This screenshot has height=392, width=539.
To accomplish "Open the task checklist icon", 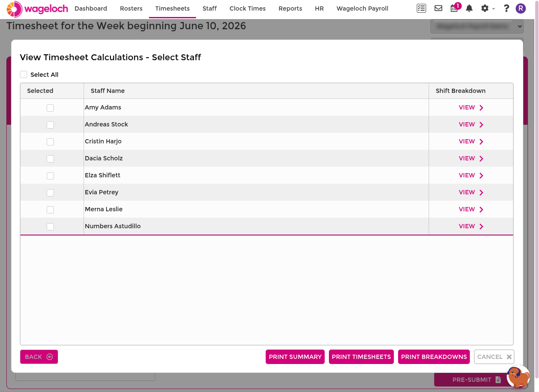I will click(x=421, y=8).
